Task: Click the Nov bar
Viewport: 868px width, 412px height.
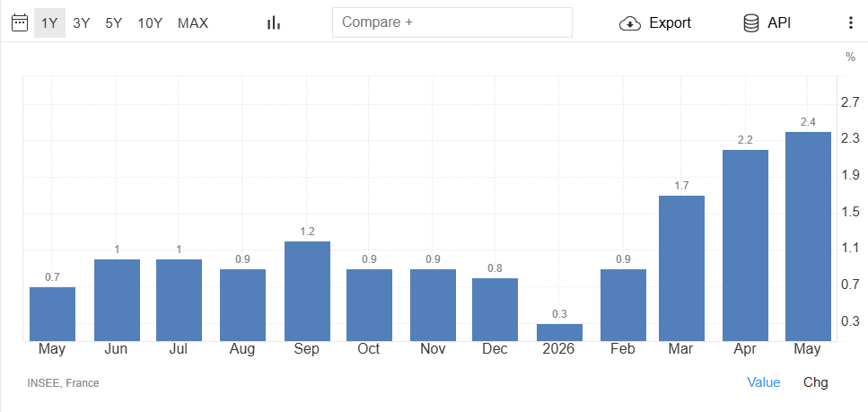Action: [433, 305]
